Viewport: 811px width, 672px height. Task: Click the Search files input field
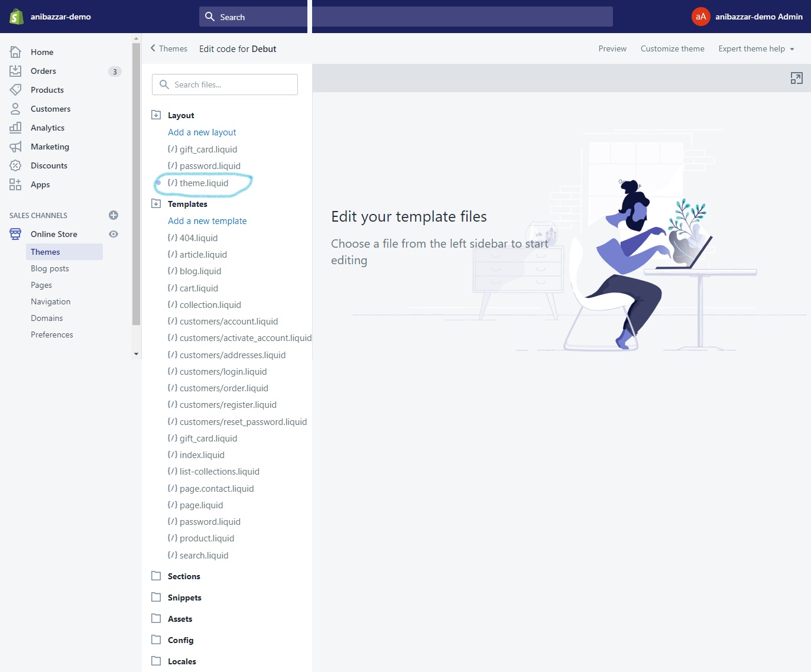pos(225,85)
